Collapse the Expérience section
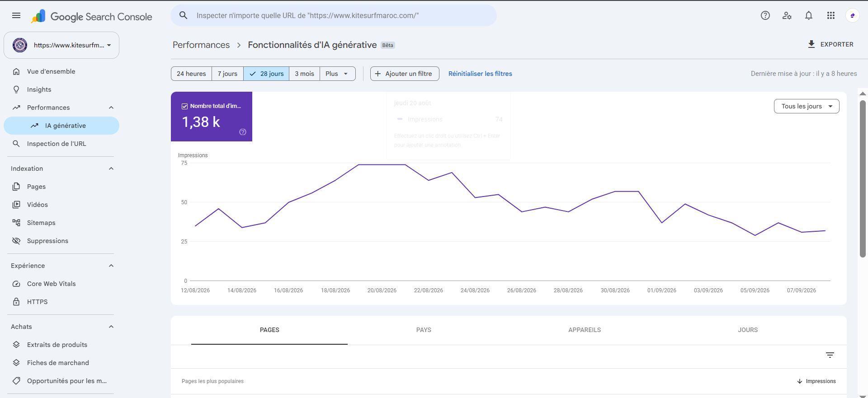The image size is (868, 398). pos(111,266)
